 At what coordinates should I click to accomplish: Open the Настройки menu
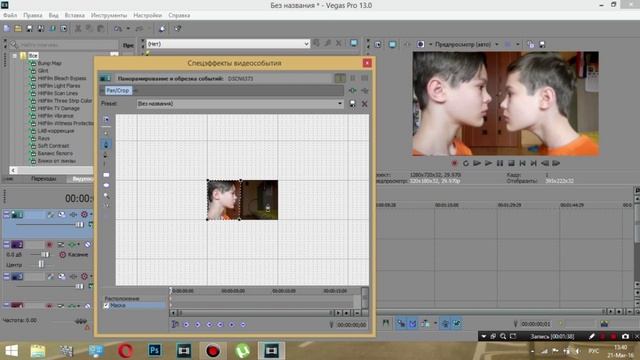(147, 15)
